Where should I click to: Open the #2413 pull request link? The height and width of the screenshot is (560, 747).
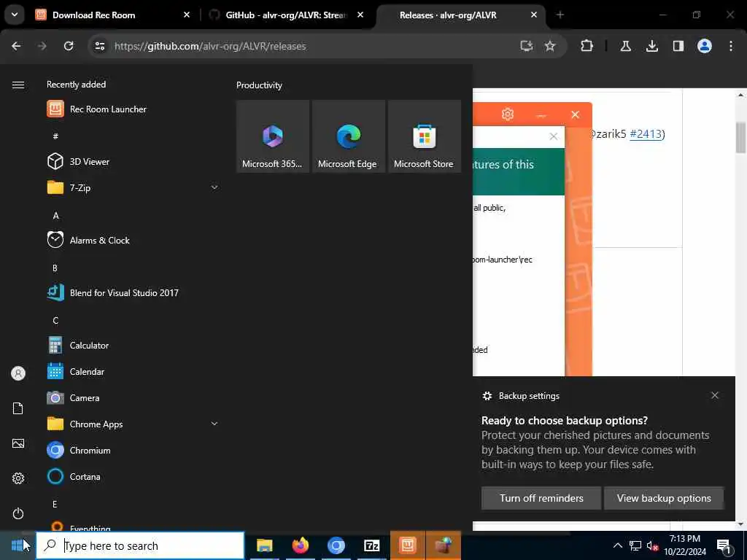(646, 134)
